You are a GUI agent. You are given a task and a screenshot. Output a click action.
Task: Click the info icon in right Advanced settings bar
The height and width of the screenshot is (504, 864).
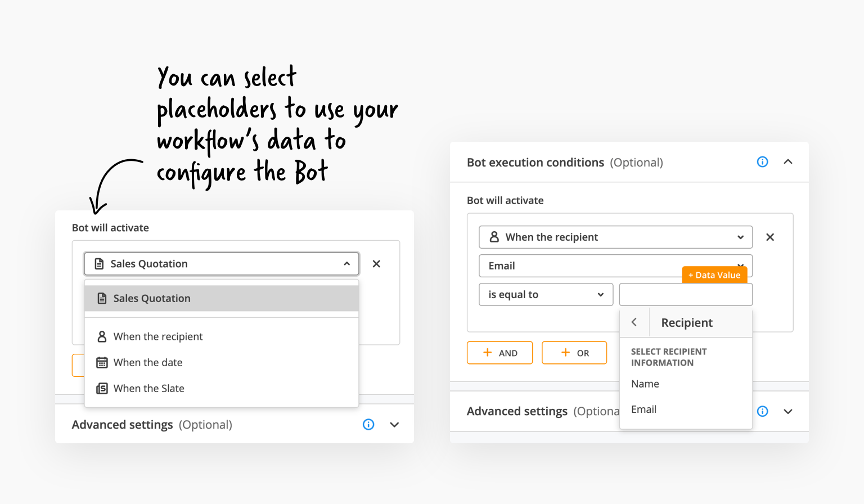tap(763, 411)
